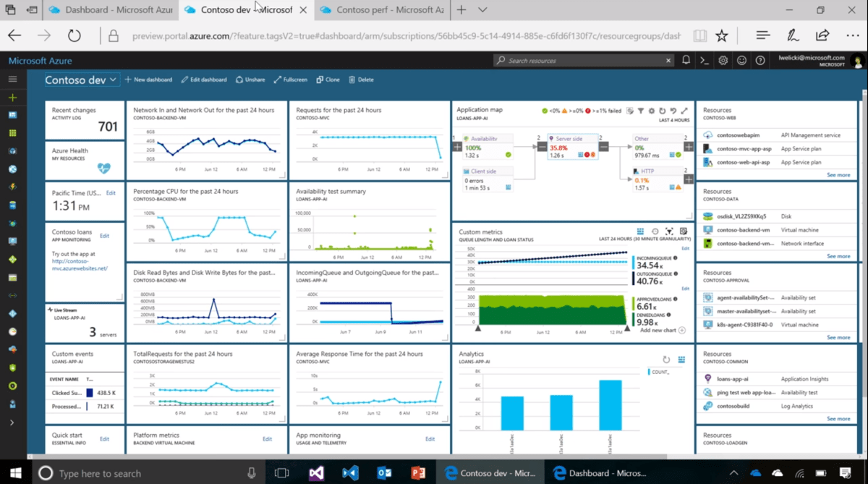
Task: Open portal settings gear icon
Action: click(723, 61)
